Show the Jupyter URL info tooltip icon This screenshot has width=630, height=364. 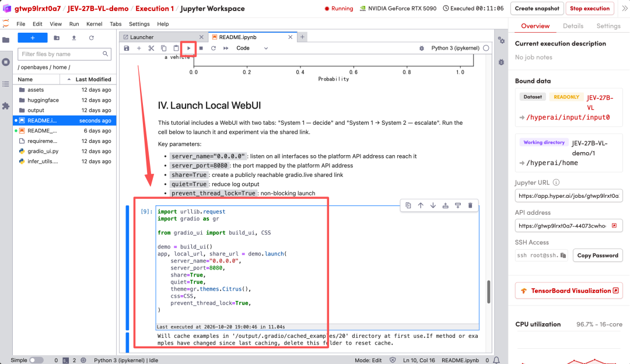[x=556, y=183]
